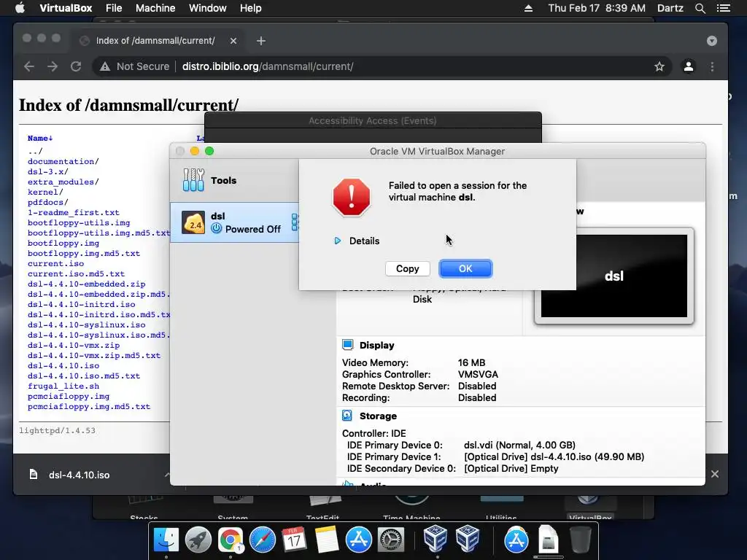Click the Storage section icon
Image resolution: width=747 pixels, height=560 pixels.
click(347, 416)
